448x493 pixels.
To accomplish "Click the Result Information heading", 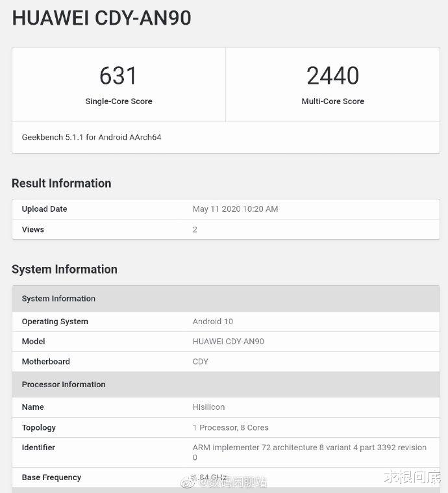I will pos(62,183).
